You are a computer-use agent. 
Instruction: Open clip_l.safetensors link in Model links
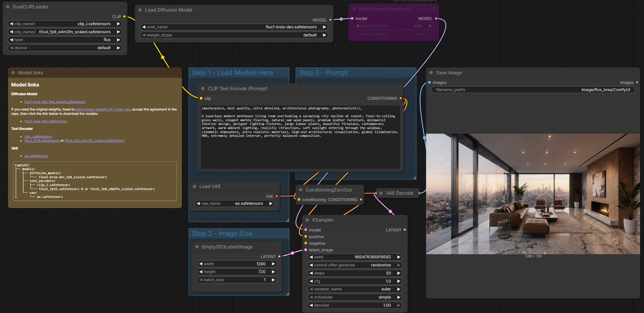[38, 137]
